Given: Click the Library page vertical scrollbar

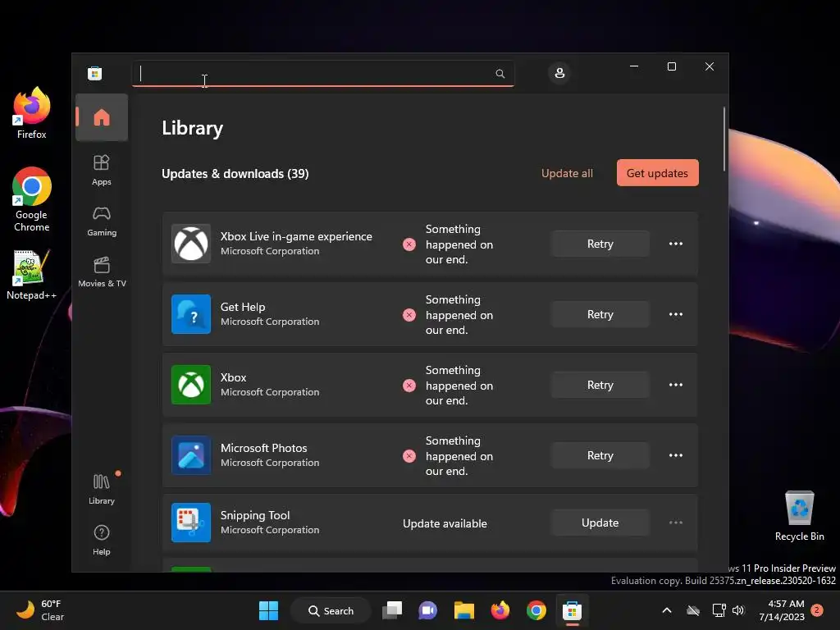Looking at the screenshot, I should click(724, 139).
